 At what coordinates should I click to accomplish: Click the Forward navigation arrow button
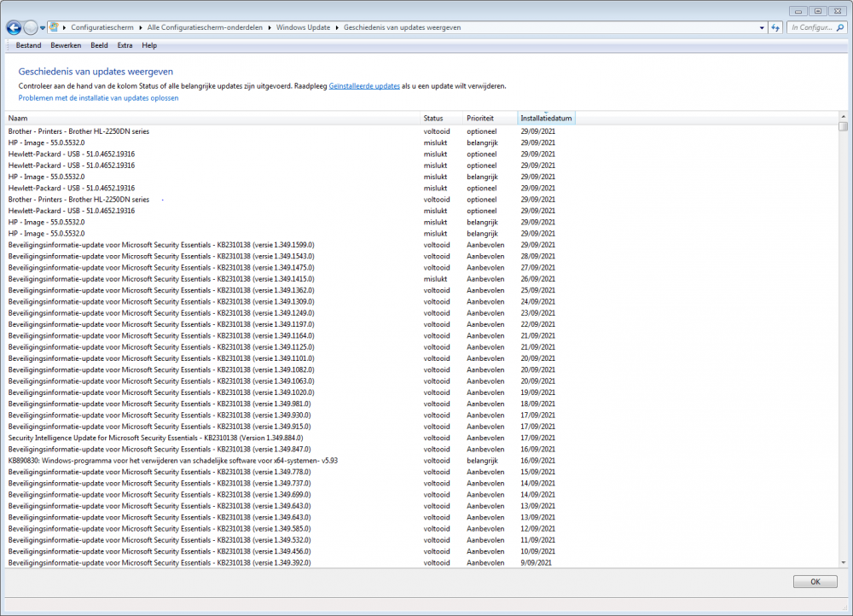(31, 27)
